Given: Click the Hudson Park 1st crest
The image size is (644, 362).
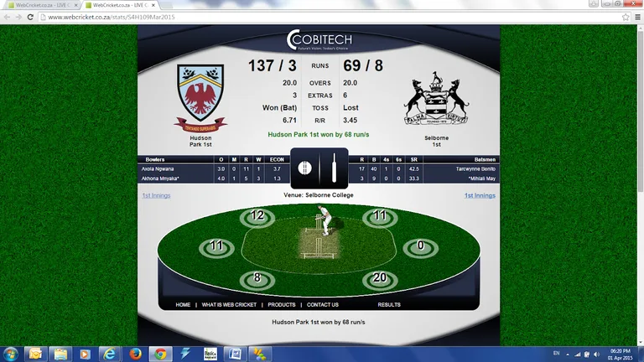Looking at the screenshot, I should point(200,98).
